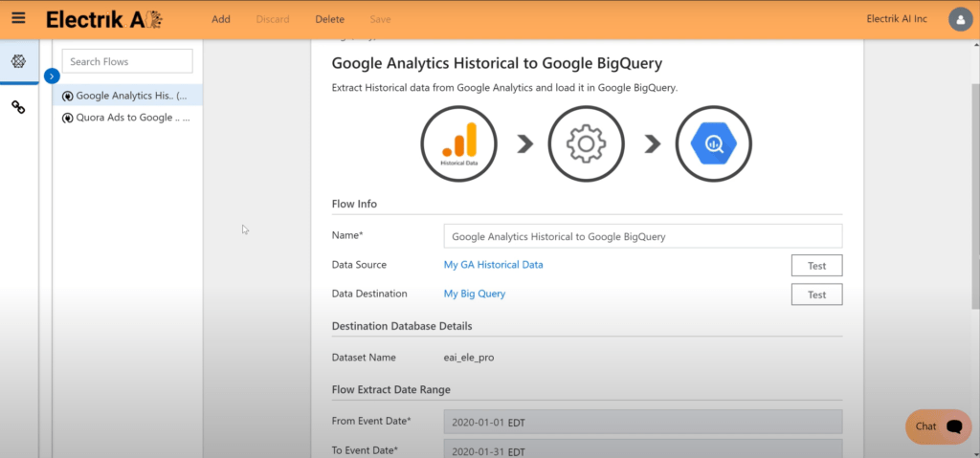The width and height of the screenshot is (980, 458).
Task: Click the From Event Date field
Action: click(x=643, y=422)
